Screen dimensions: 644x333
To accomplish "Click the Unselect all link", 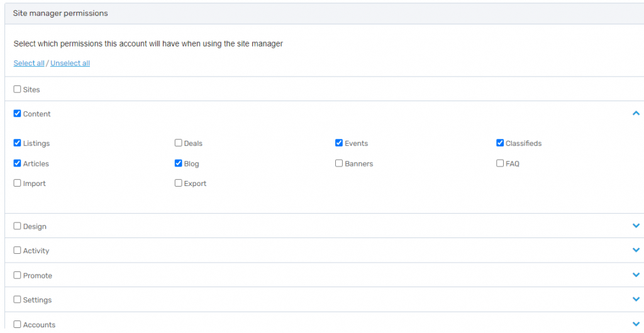I will [x=70, y=63].
